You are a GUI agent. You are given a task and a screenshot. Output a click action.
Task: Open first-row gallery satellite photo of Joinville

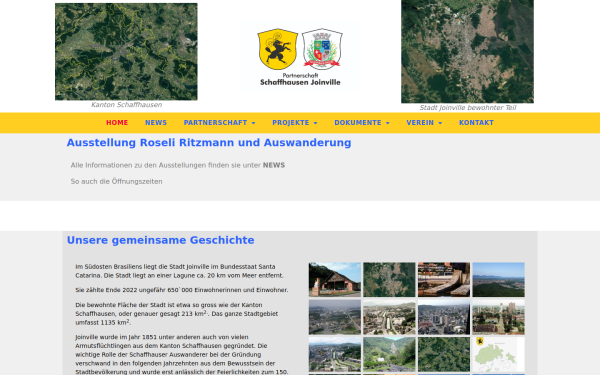[389, 280]
